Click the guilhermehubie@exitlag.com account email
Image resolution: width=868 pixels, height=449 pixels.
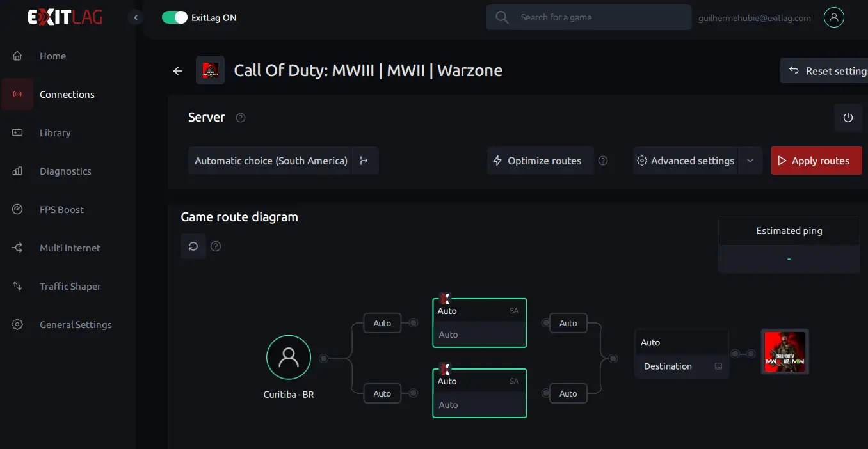(x=755, y=18)
